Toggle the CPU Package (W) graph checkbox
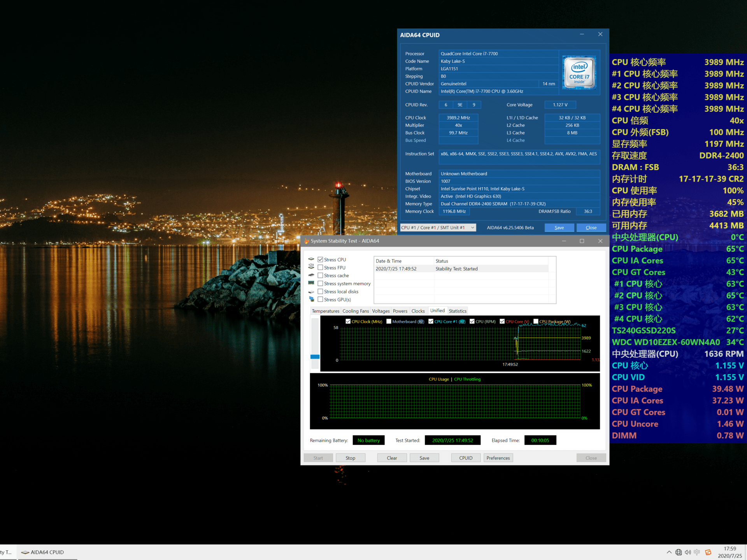Screen dimensions: 747x560 point(536,321)
